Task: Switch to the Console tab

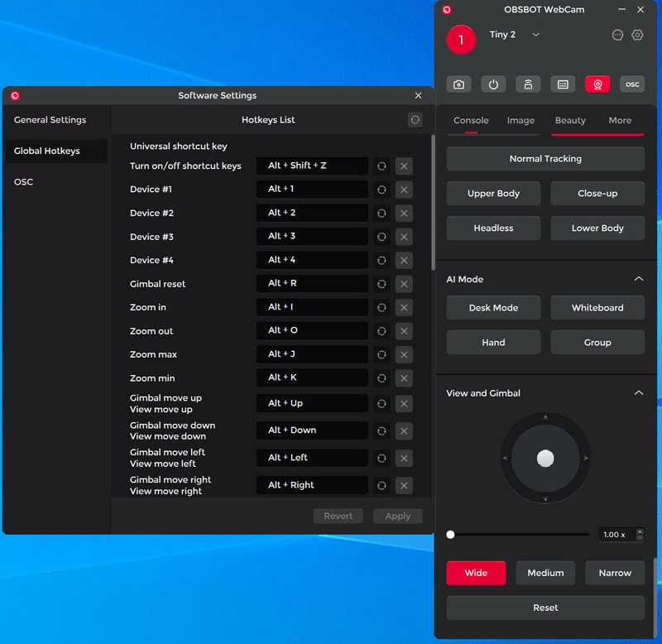Action: point(471,120)
